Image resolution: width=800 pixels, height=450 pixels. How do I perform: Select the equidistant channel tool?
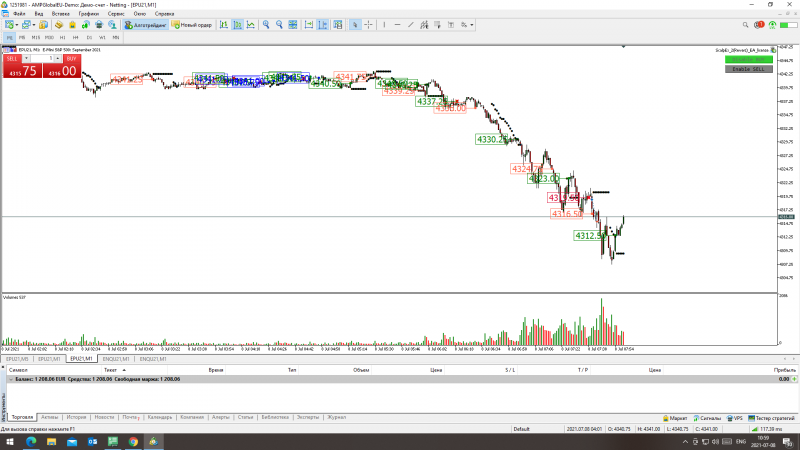tap(424, 24)
